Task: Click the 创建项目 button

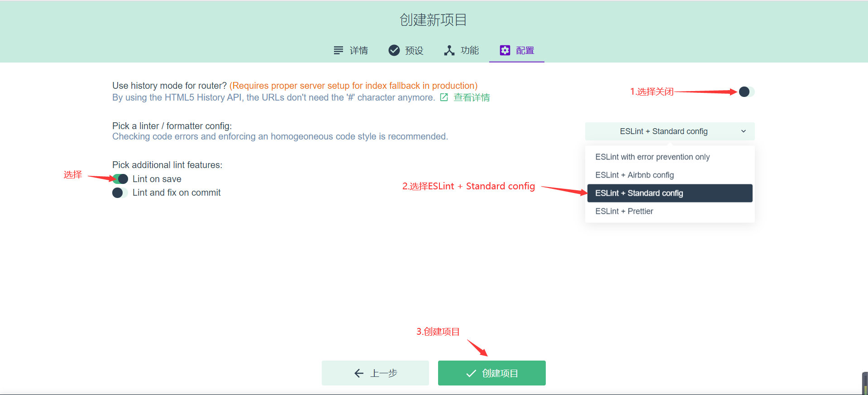Action: point(492,373)
